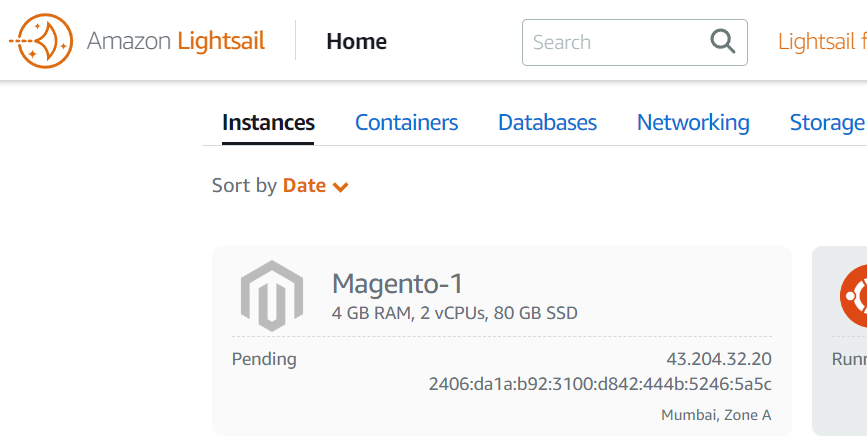The image size is (867, 448).
Task: Click the orange Lightsail link at top right
Action: [x=821, y=42]
